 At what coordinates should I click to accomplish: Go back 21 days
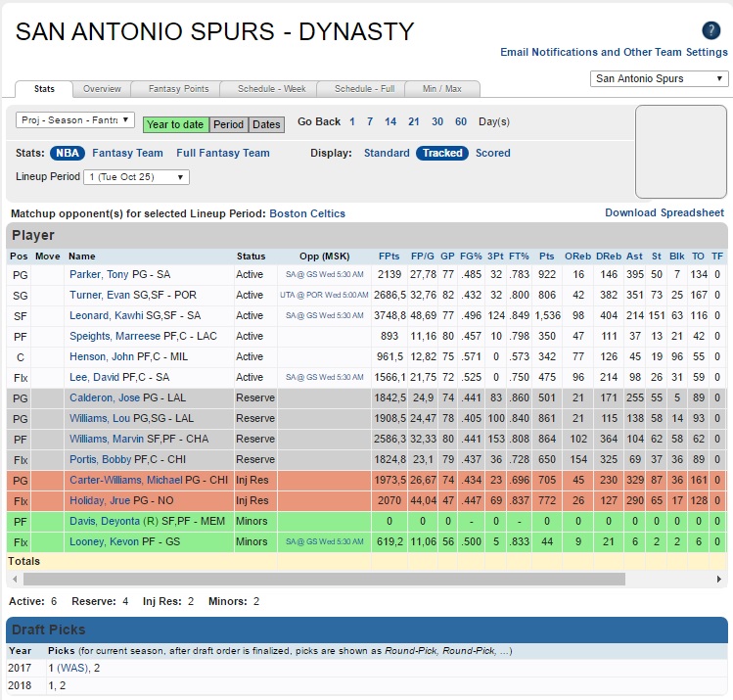pos(414,121)
